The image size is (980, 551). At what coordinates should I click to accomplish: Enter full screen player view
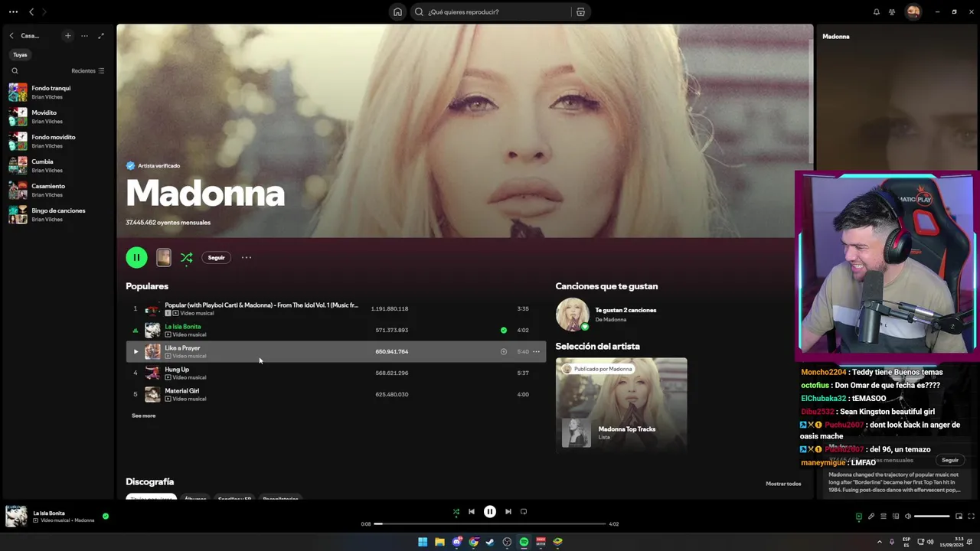click(x=972, y=517)
